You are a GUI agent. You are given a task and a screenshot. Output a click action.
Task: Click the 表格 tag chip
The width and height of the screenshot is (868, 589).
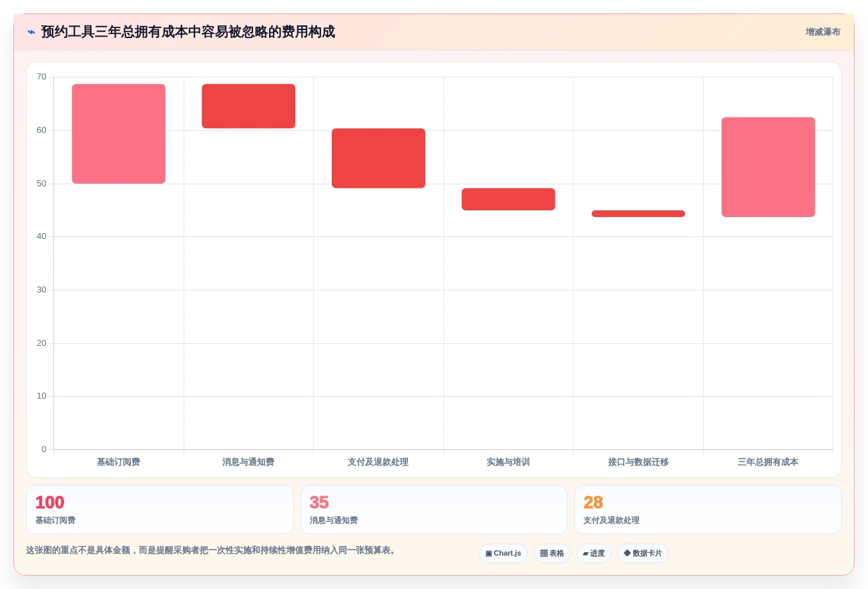(x=552, y=553)
